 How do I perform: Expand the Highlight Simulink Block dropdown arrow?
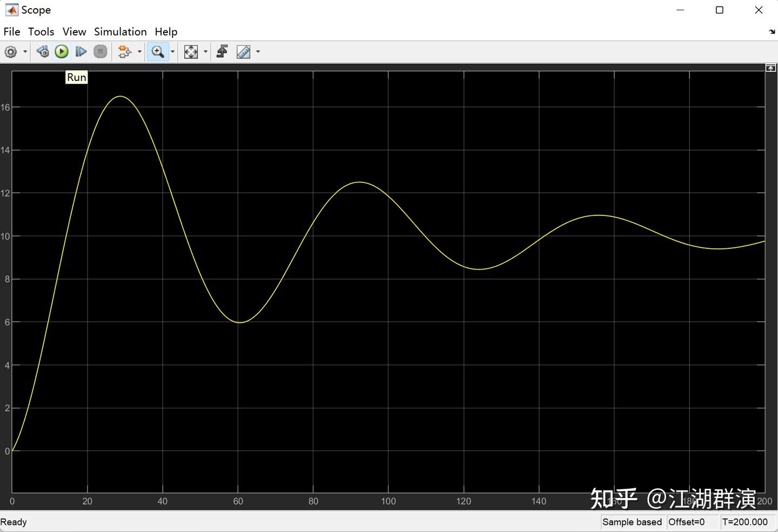click(139, 52)
